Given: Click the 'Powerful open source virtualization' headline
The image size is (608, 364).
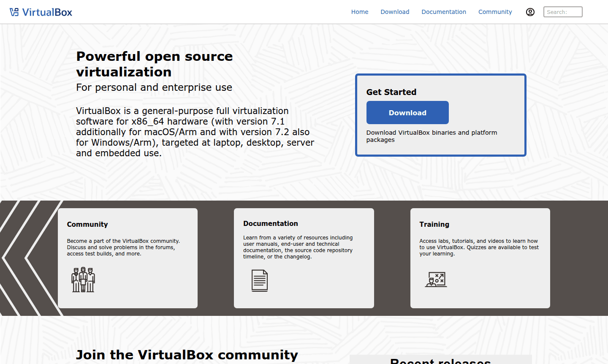Looking at the screenshot, I should point(154,64).
